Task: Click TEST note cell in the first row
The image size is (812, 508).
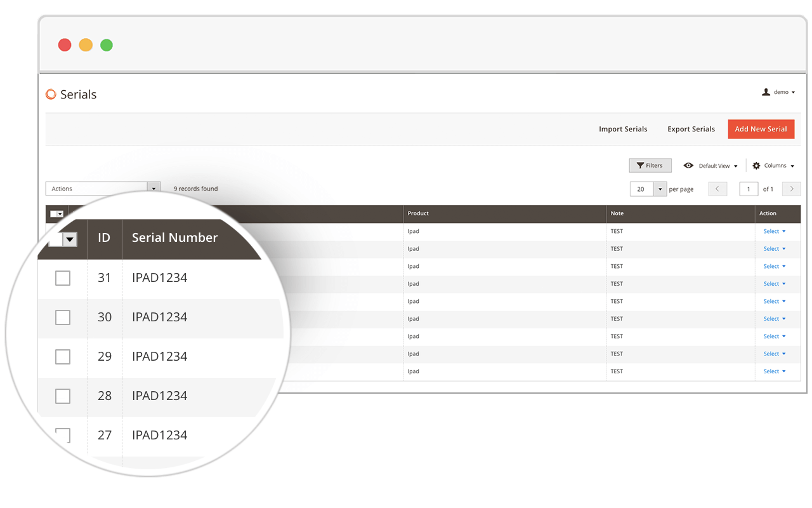Action: [x=617, y=231]
